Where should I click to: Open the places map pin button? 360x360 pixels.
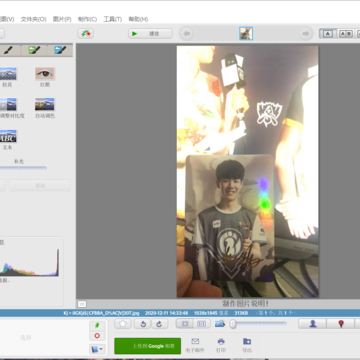(x=341, y=324)
